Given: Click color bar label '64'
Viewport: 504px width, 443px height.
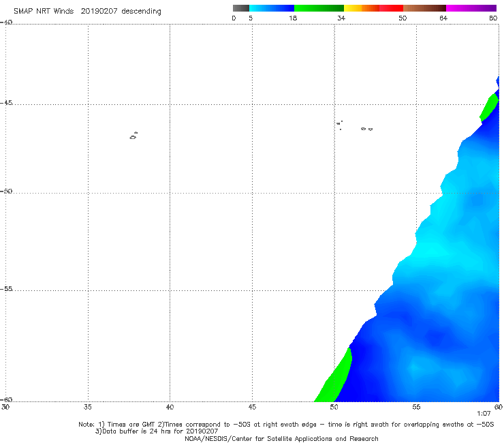Looking at the screenshot, I should pos(443,18).
